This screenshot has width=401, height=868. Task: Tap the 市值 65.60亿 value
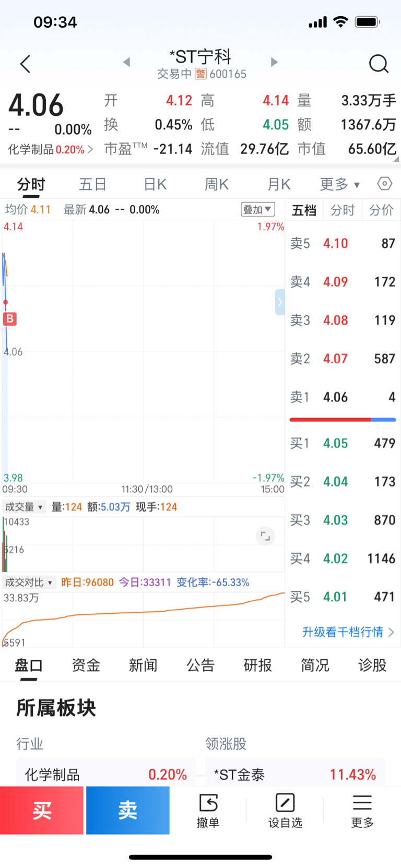pos(372,149)
